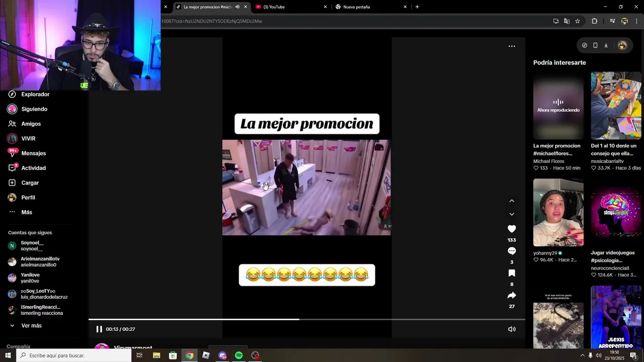
Task: Open Spotify from the taskbar
Action: pyautogui.click(x=239, y=355)
